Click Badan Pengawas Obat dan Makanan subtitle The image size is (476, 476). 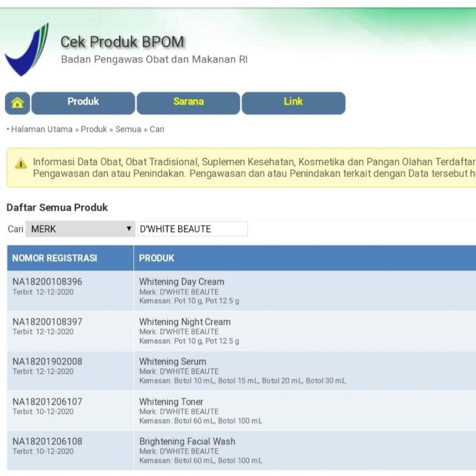click(154, 59)
